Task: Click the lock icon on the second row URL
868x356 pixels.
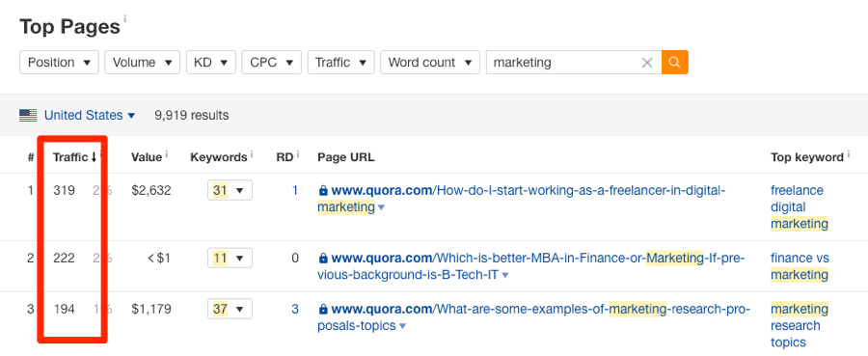Action: pyautogui.click(x=323, y=258)
